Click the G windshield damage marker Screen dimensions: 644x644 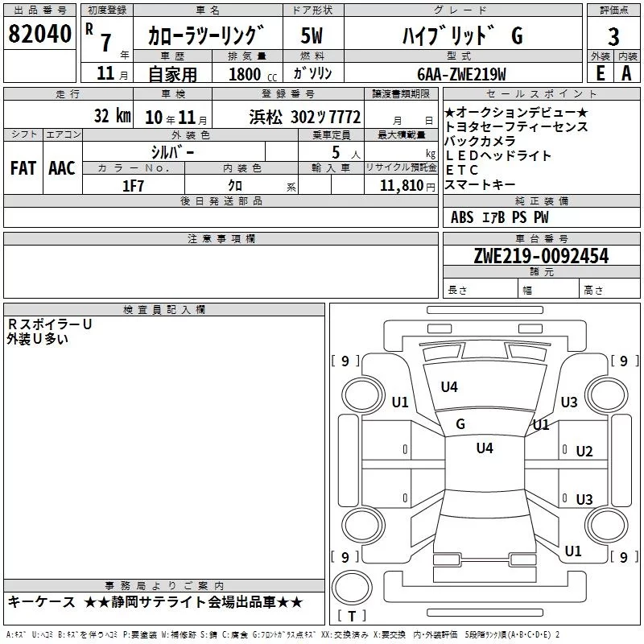460,424
